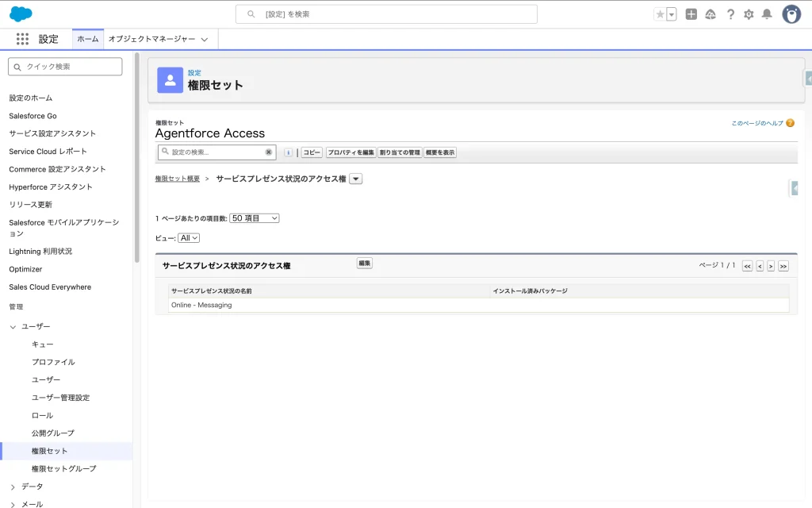
Task: Click the bear user avatar
Action: [x=791, y=14]
